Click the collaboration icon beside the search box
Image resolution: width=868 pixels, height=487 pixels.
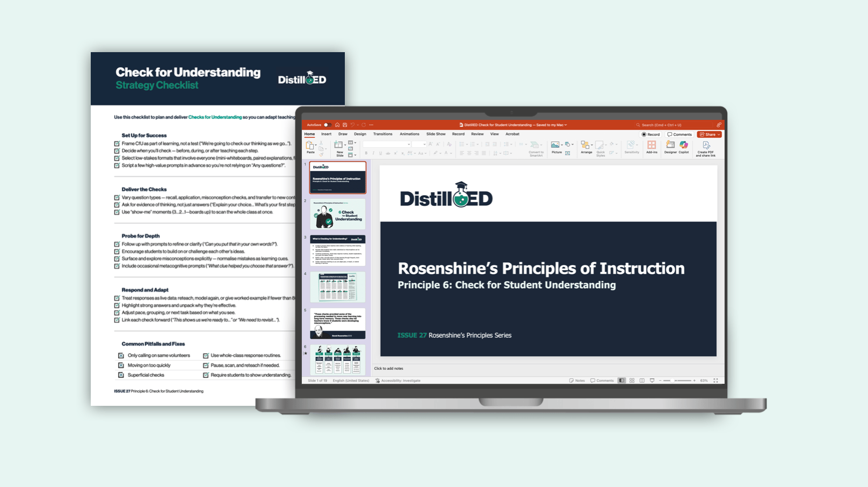click(x=719, y=125)
